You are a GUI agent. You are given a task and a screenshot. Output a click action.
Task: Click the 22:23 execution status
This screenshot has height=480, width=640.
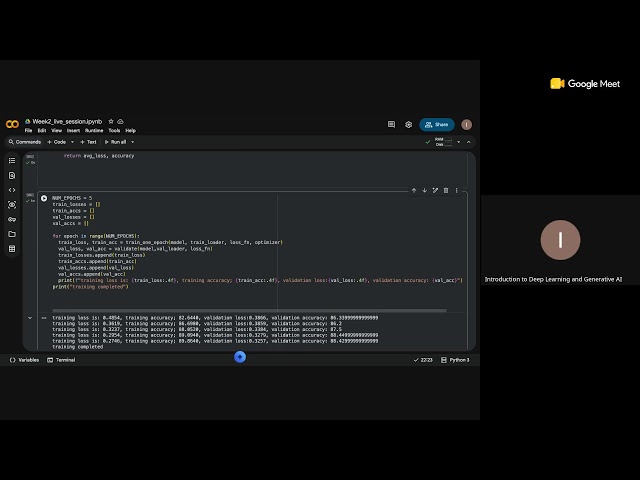coord(423,360)
